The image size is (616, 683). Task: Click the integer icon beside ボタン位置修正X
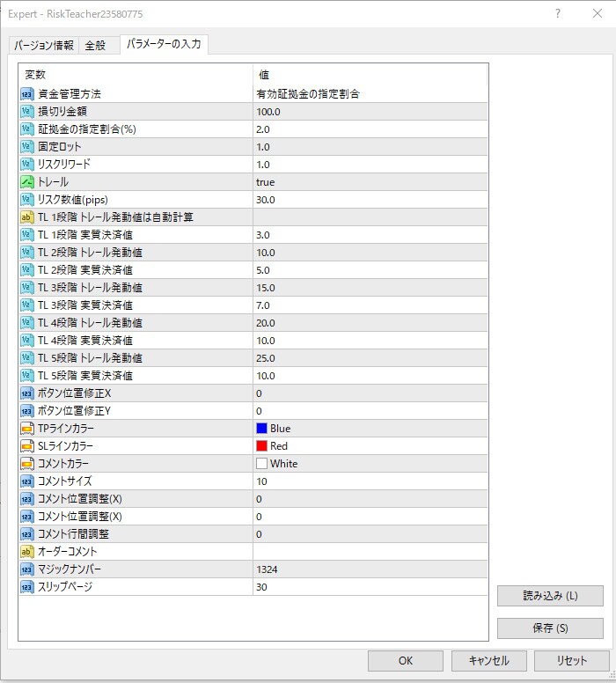[x=27, y=393]
